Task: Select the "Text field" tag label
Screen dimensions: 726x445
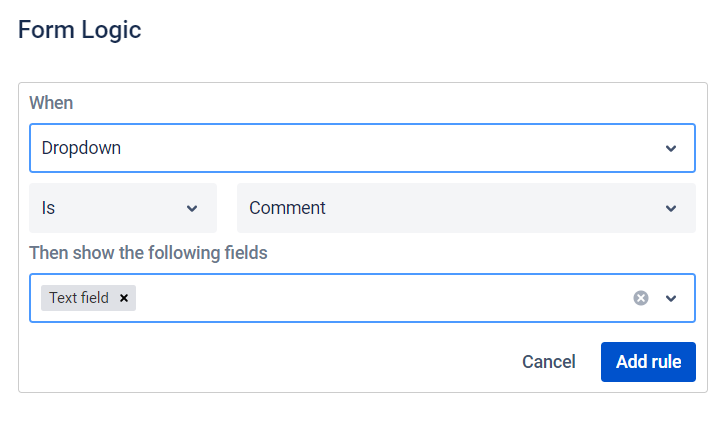Action: (79, 298)
